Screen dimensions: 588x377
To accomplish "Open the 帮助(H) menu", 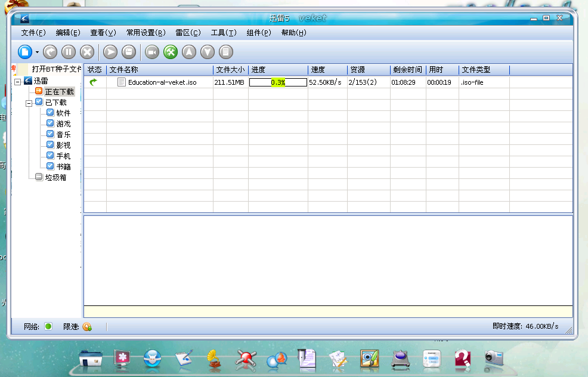I will [x=293, y=33].
